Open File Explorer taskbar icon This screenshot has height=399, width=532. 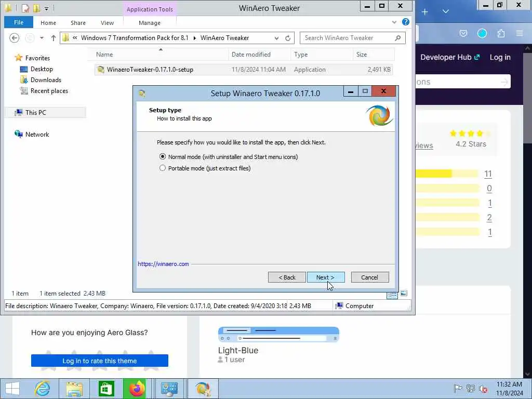(x=74, y=389)
